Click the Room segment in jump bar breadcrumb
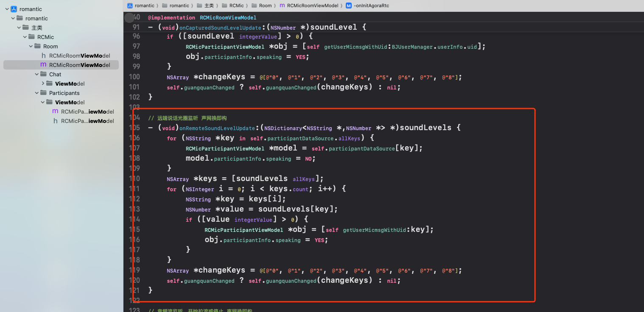644x312 pixels. pyautogui.click(x=265, y=6)
